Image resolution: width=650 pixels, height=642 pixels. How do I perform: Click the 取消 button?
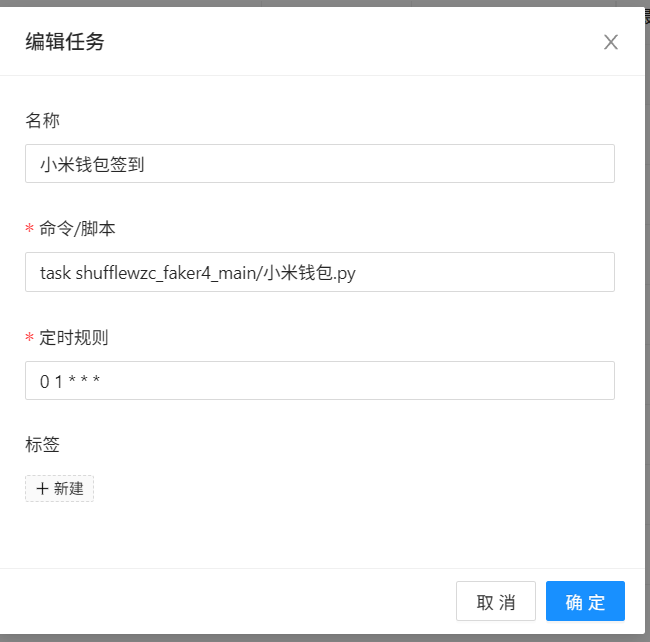tap(496, 601)
